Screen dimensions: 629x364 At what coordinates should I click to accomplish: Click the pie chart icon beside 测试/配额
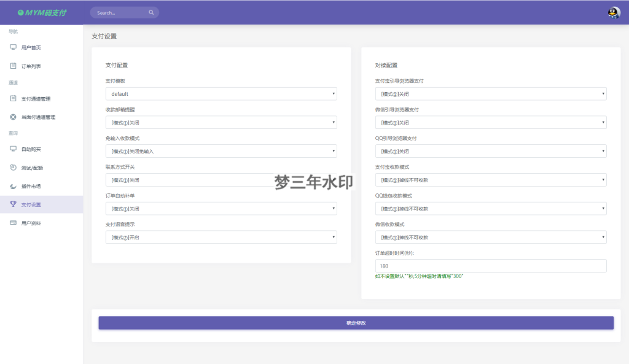coord(14,168)
